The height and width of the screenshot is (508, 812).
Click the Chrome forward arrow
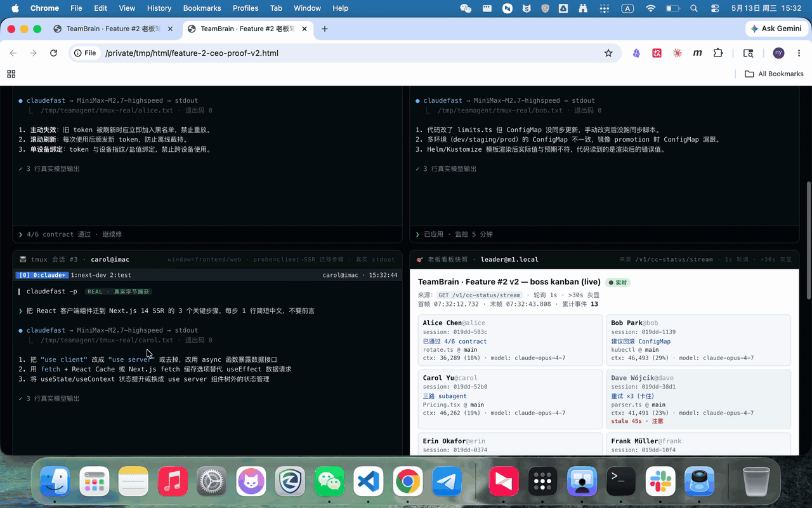point(33,53)
